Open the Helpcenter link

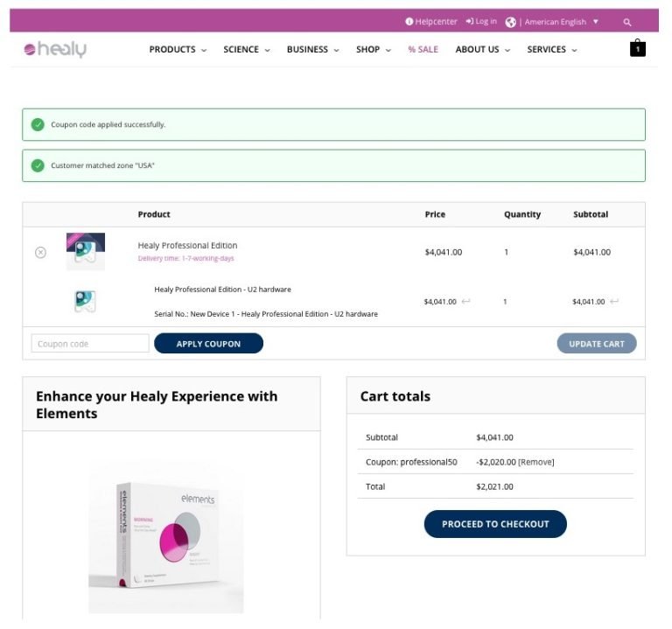point(436,21)
